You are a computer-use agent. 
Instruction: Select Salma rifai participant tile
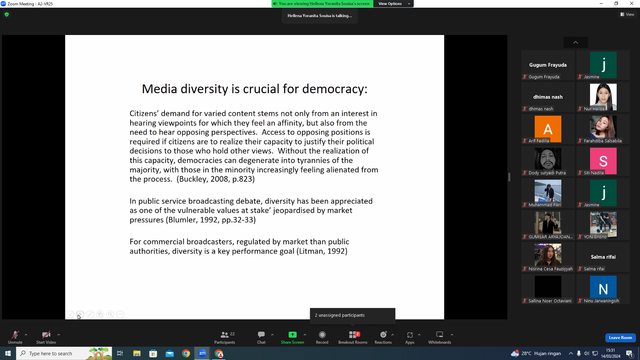click(x=603, y=258)
